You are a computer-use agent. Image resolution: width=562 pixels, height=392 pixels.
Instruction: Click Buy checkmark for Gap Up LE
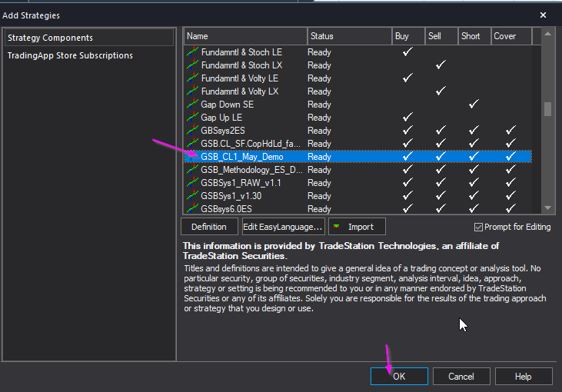(x=407, y=118)
